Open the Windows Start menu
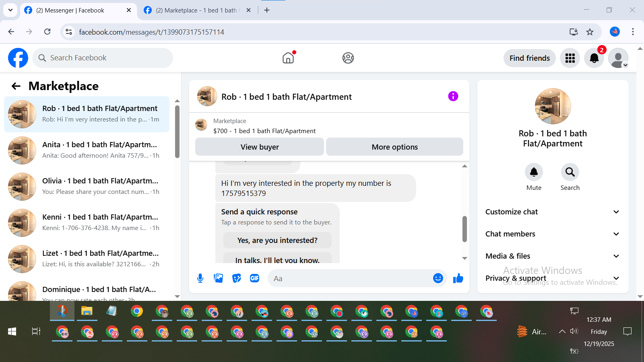 (x=12, y=331)
